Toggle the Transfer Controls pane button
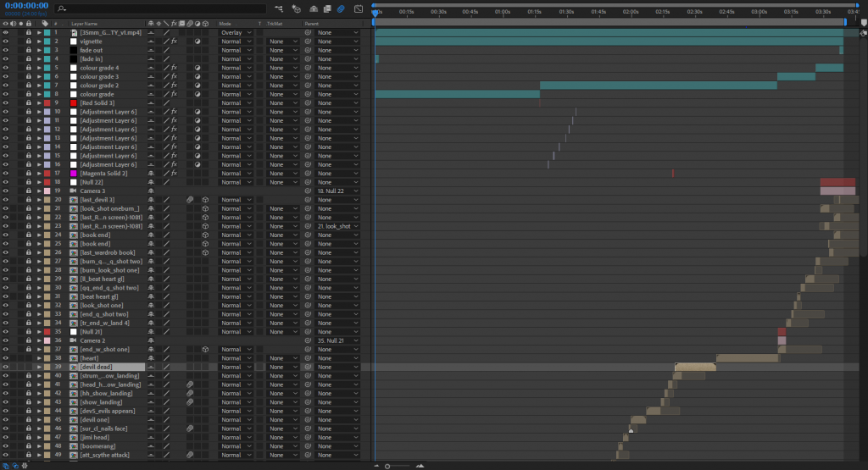This screenshot has width=868, height=470. (15, 466)
